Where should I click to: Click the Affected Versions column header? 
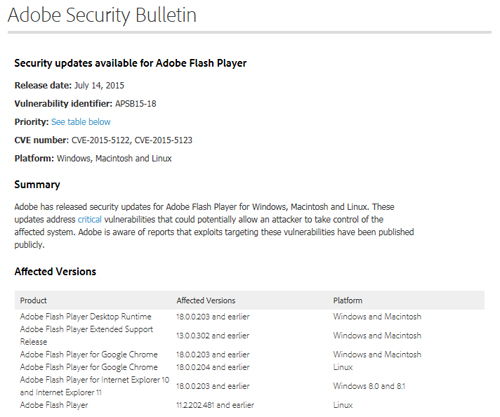[206, 301]
